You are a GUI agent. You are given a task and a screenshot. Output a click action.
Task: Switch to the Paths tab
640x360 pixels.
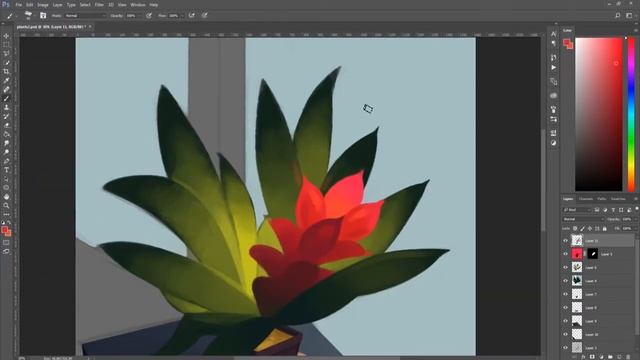(602, 199)
